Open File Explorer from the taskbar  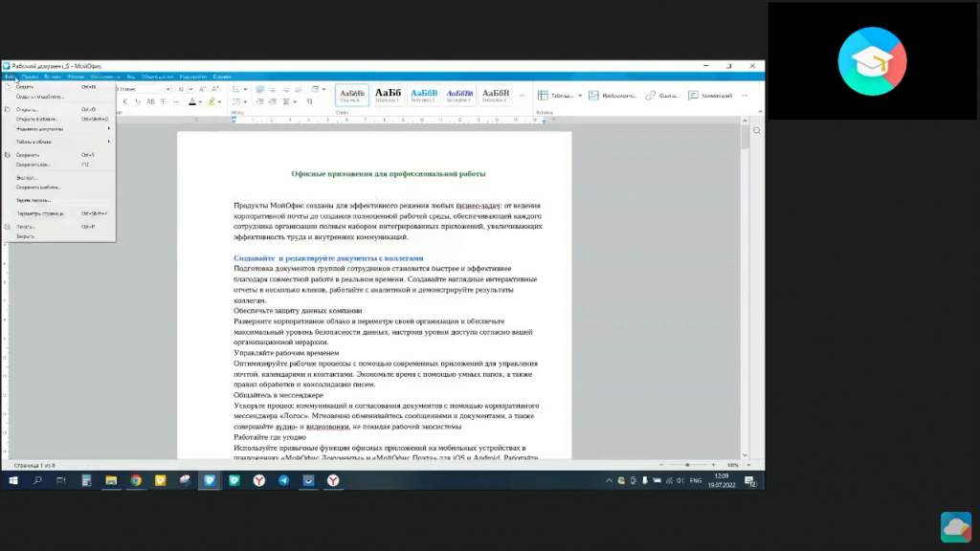[111, 480]
